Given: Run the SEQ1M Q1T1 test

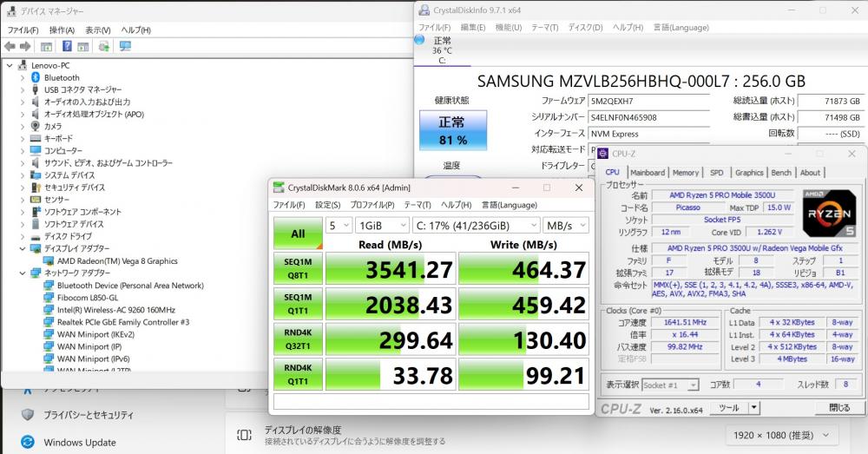Looking at the screenshot, I should pyautogui.click(x=298, y=304).
